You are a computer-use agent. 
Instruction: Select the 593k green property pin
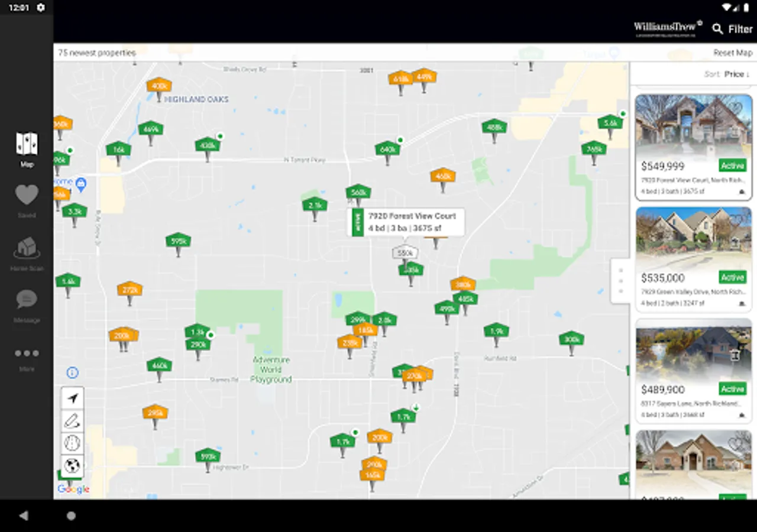coord(208,456)
